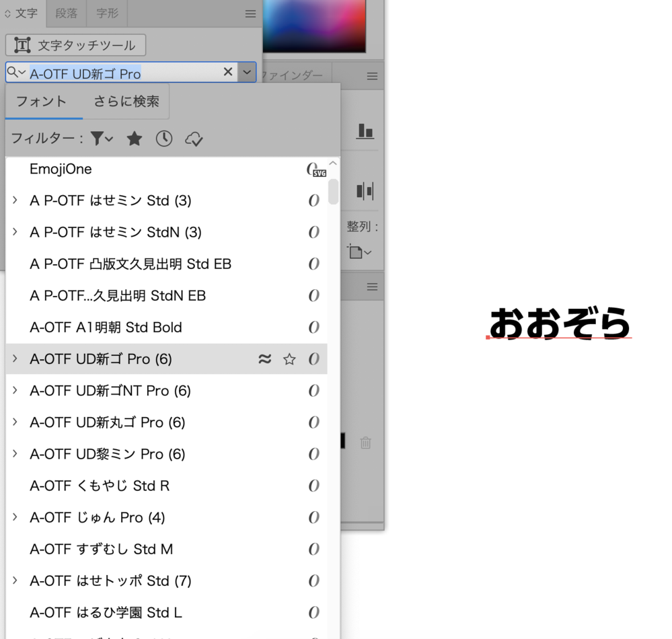Click OpenType icon on A-OTF UD黎ミン Pro row
Viewport: 672px width, 639px height.
(313, 454)
